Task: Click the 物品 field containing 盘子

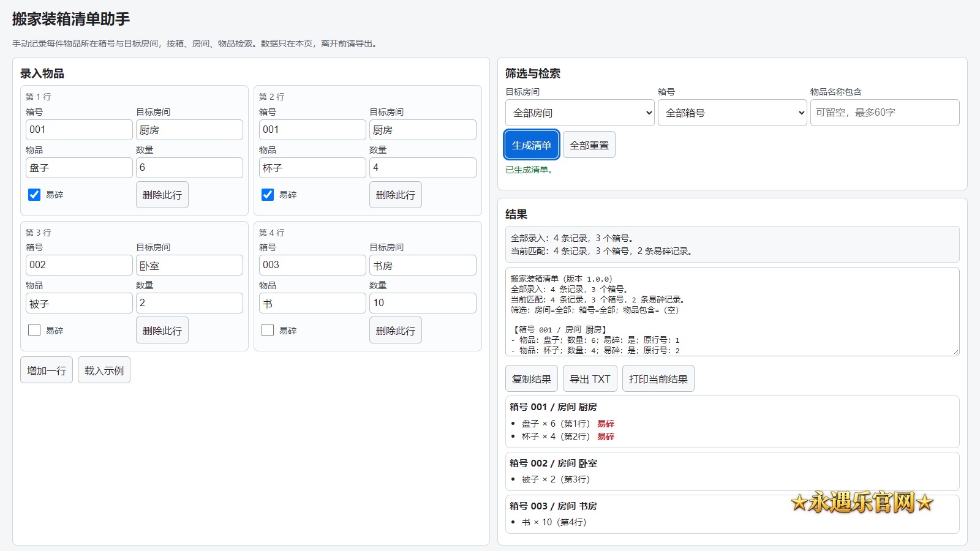Action: pyautogui.click(x=79, y=168)
